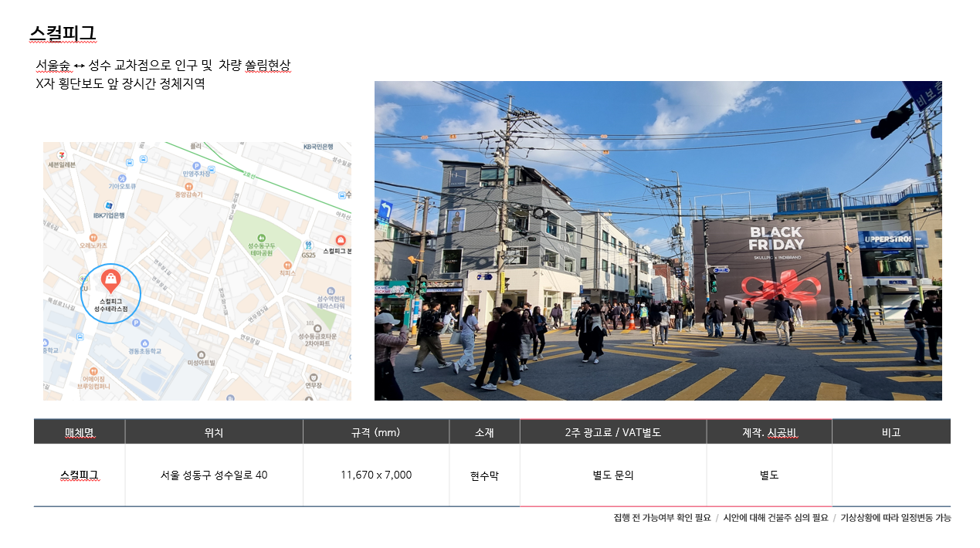Click the BLACK FRIDAY billboard in photo
The height and width of the screenshot is (548, 980).
776,269
